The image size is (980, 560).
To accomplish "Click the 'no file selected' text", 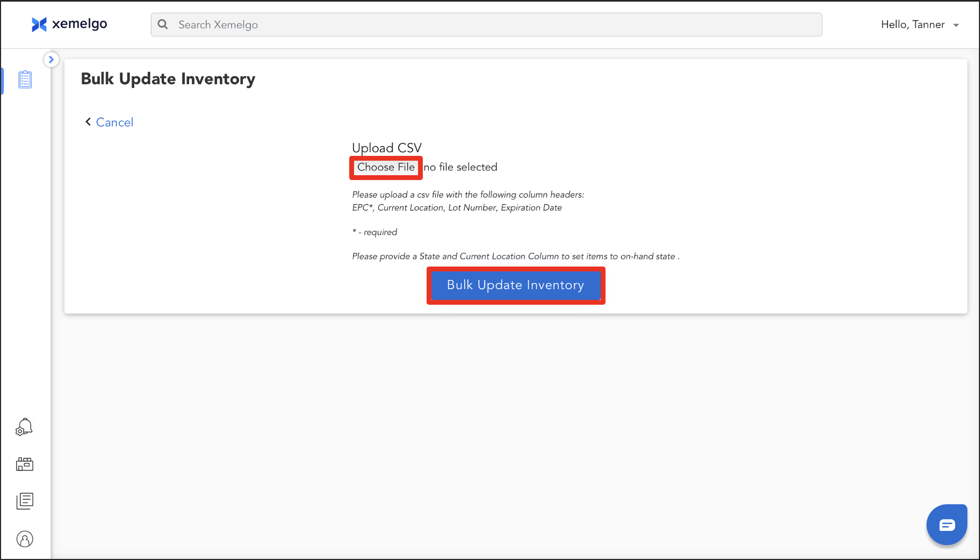I will point(460,167).
